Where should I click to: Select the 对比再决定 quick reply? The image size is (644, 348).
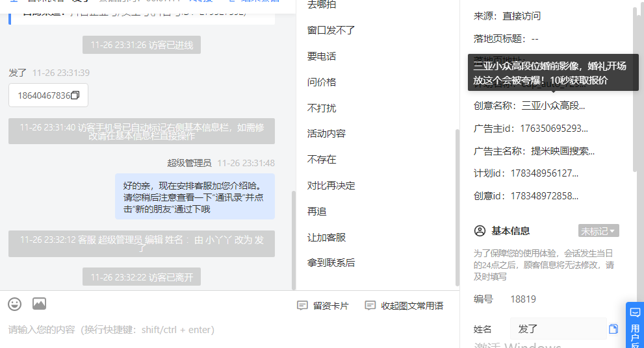tap(331, 186)
